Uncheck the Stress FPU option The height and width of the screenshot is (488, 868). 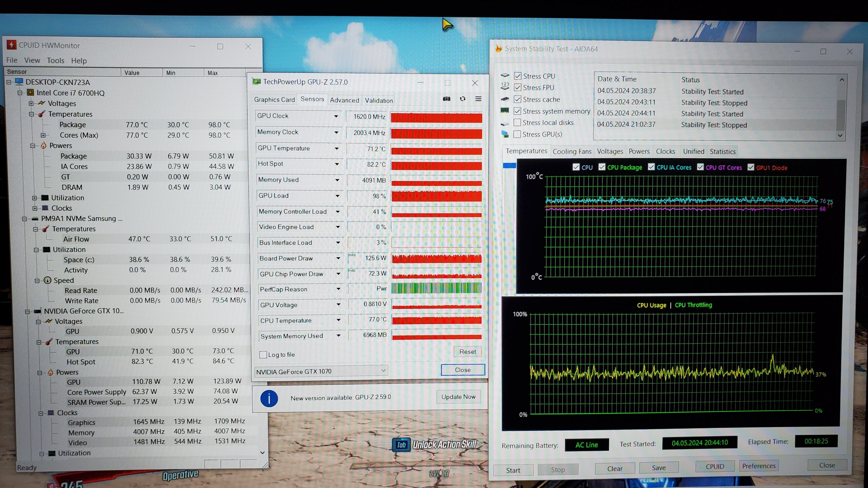517,87
